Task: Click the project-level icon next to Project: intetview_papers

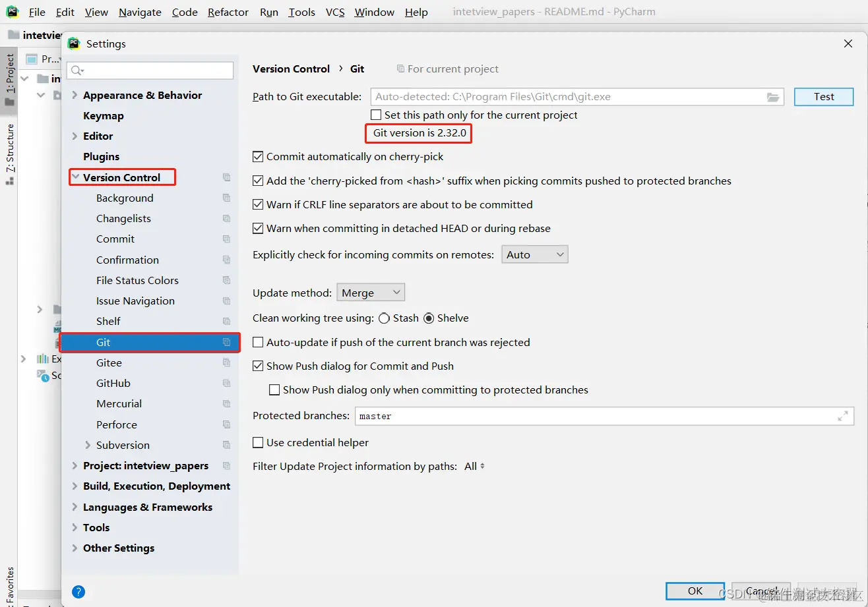Action: tap(226, 466)
